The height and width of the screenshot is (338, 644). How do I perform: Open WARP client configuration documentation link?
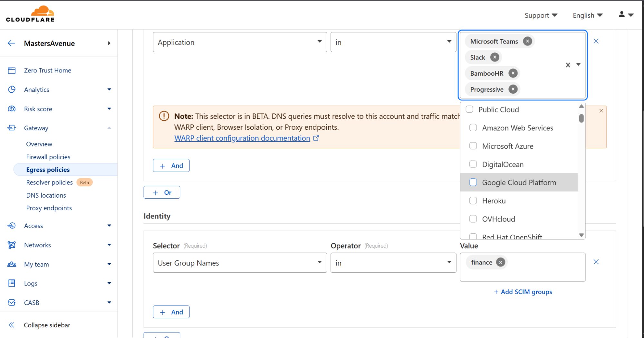[242, 138]
